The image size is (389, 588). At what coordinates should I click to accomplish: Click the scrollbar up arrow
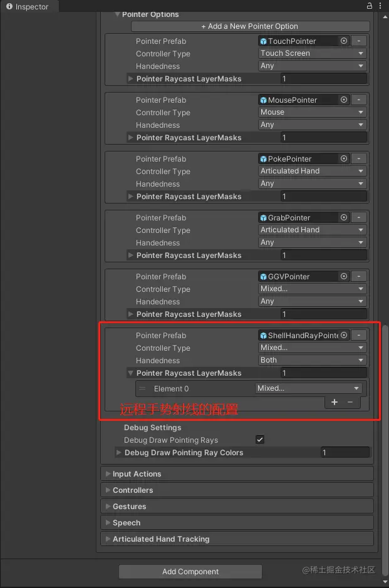pos(385,17)
